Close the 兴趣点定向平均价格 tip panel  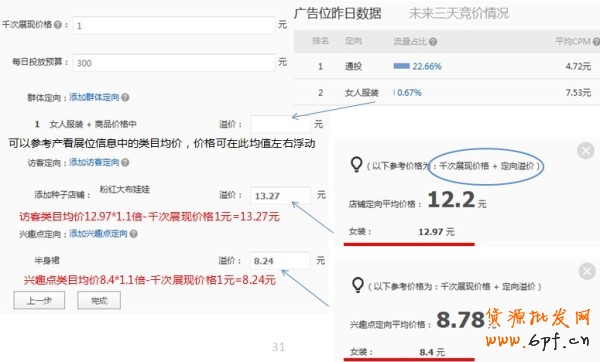(x=587, y=271)
